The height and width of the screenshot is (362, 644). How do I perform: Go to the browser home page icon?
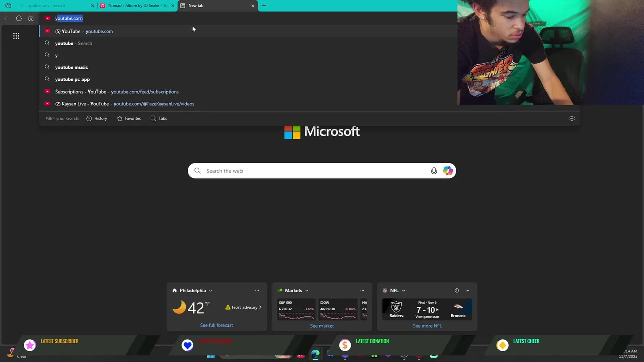[x=31, y=18]
